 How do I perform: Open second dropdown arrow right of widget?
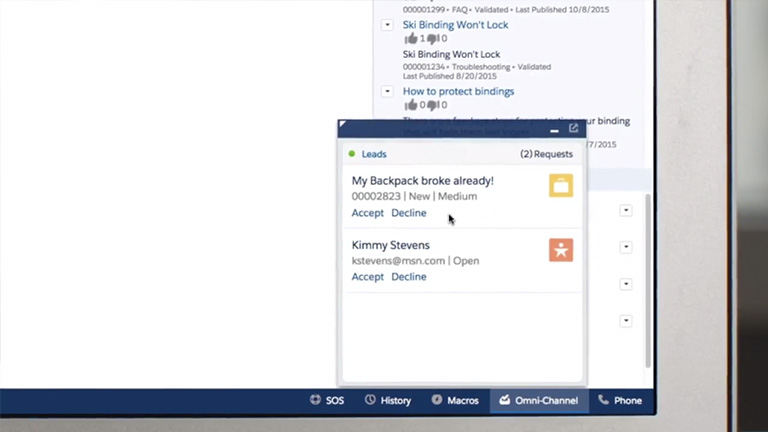coord(626,247)
